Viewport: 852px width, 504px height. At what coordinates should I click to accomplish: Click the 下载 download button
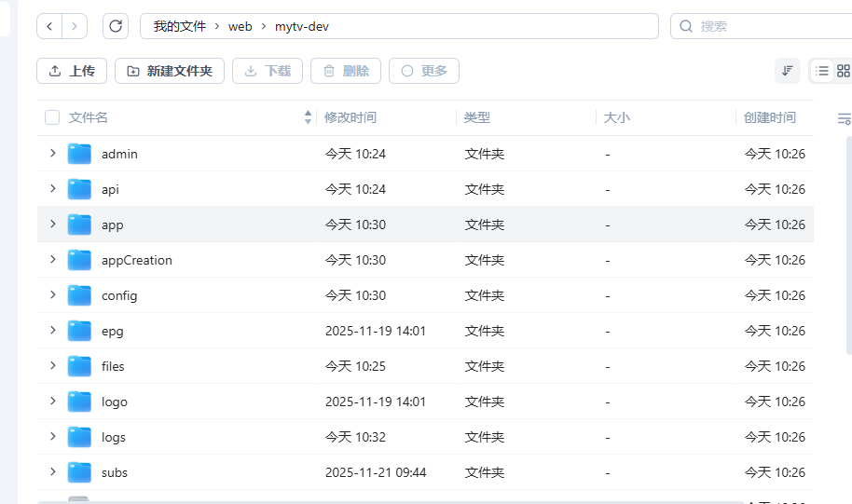268,71
